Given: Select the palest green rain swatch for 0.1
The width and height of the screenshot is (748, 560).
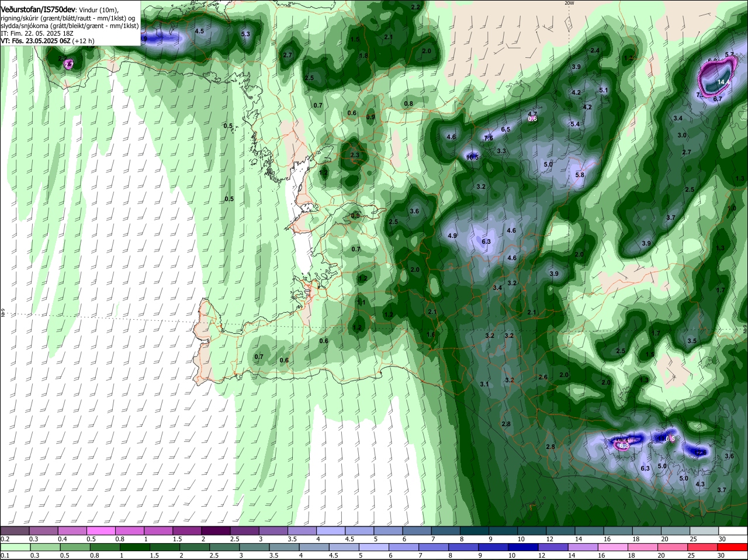Looking at the screenshot, I should pyautogui.click(x=15, y=547).
